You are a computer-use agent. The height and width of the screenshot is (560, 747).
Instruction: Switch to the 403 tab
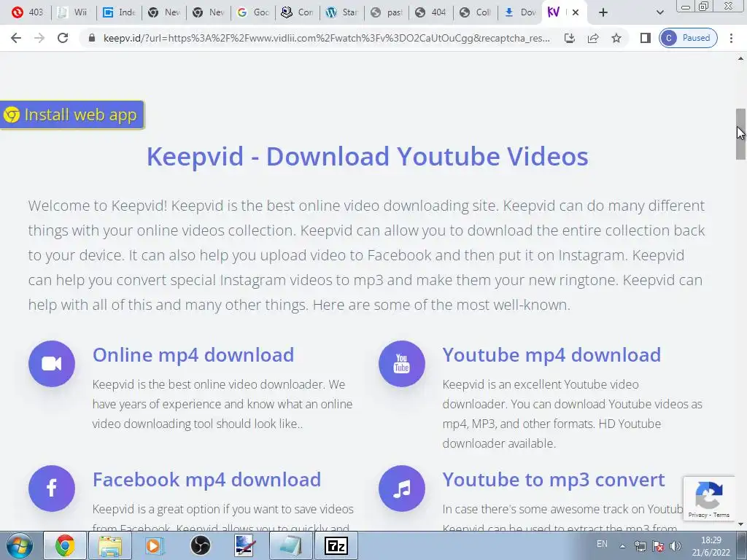27,12
